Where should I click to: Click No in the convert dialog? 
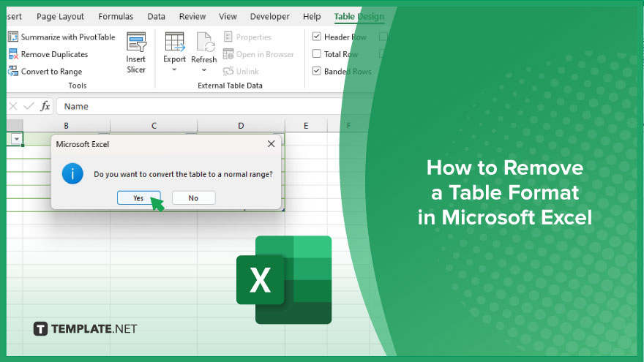193,198
